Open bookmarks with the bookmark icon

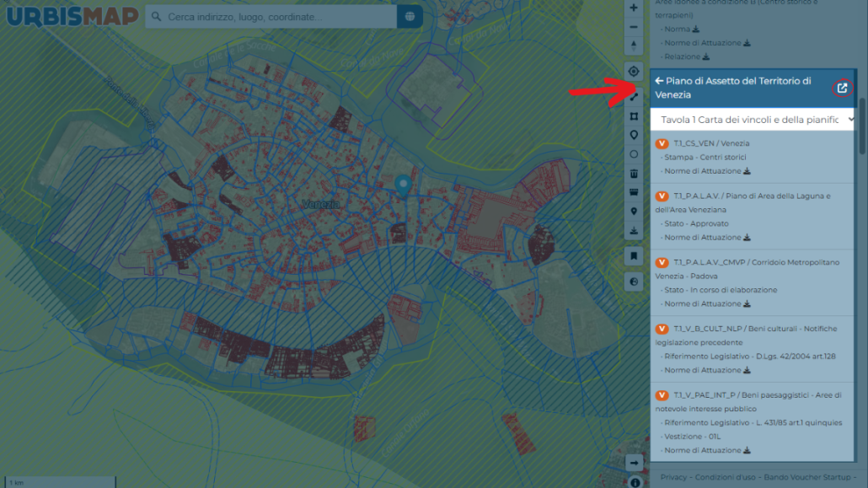click(634, 256)
